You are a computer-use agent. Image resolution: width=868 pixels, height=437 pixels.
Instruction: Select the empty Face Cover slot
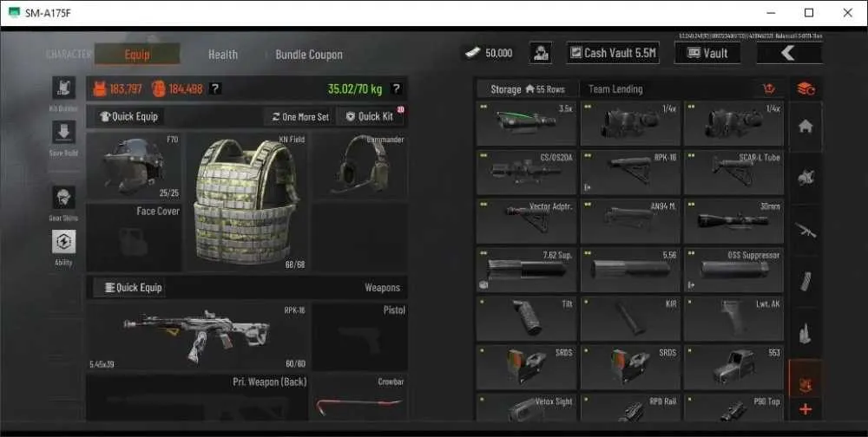click(x=134, y=238)
